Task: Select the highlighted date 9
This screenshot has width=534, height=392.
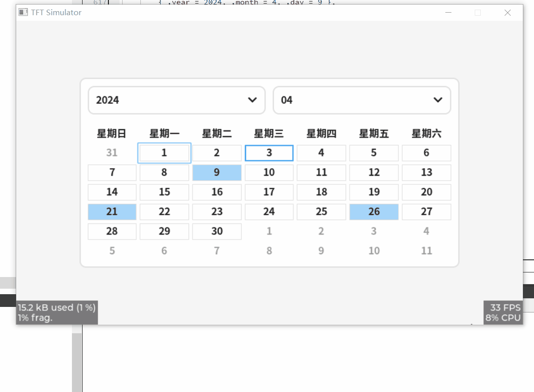Action: click(x=216, y=172)
